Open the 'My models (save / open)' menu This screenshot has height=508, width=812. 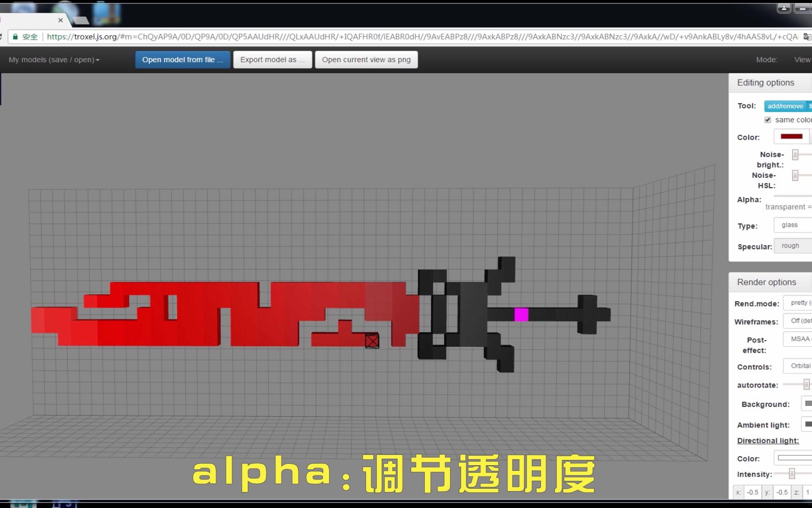53,59
